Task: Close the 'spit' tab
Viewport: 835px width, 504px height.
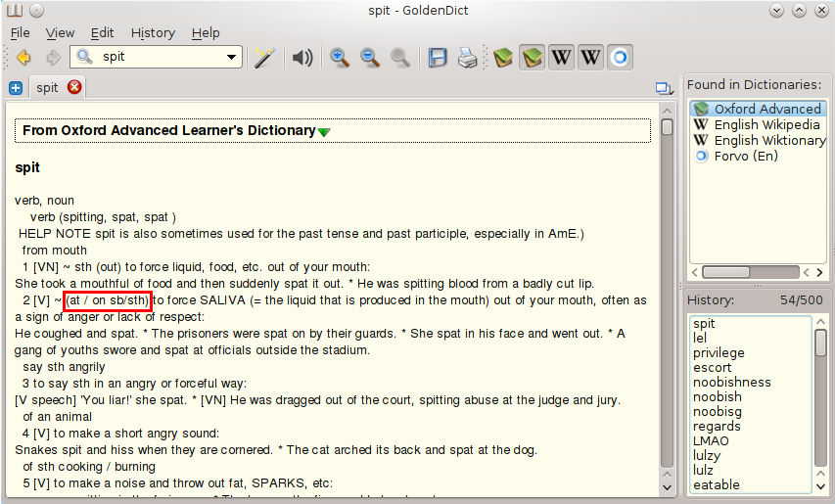Action: click(x=73, y=88)
